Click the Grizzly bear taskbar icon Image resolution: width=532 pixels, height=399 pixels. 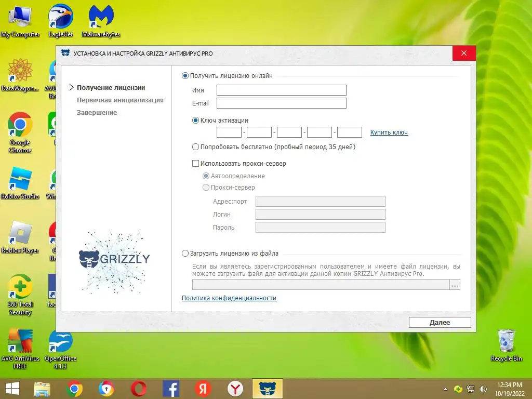tap(268, 389)
